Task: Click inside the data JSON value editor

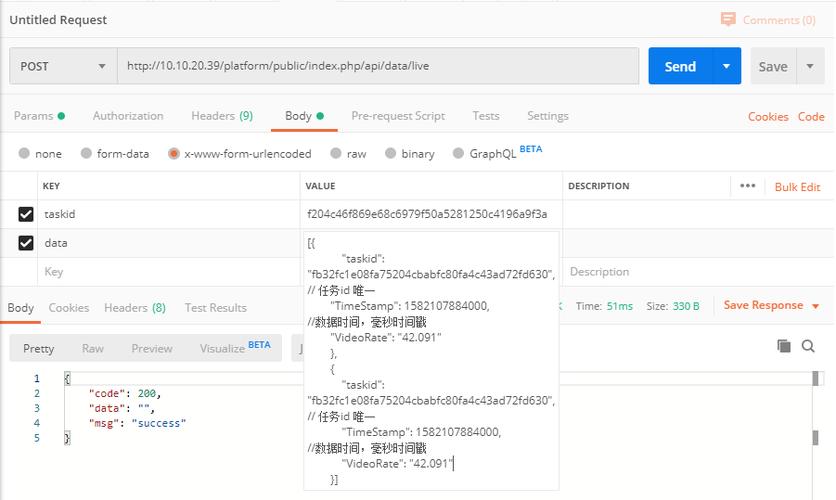Action: click(x=431, y=361)
